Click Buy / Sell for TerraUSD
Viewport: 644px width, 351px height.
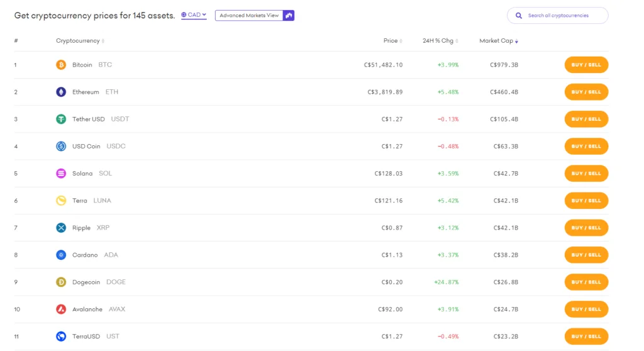tap(586, 336)
